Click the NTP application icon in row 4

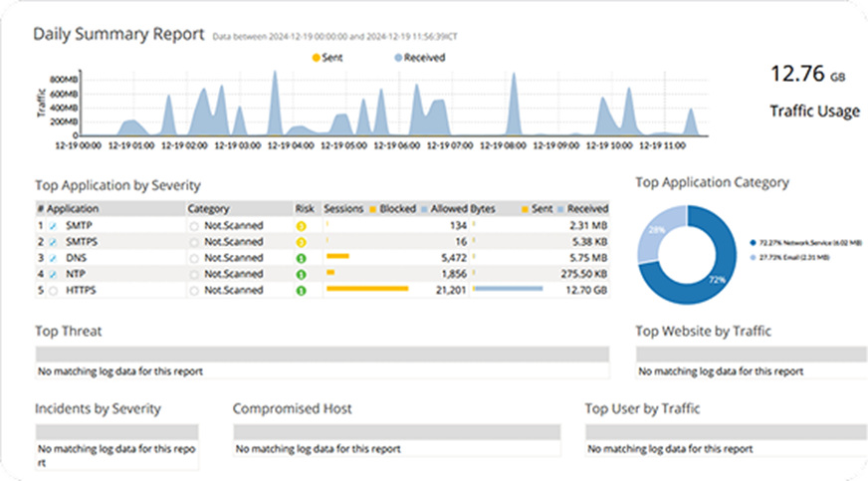pos(53,274)
